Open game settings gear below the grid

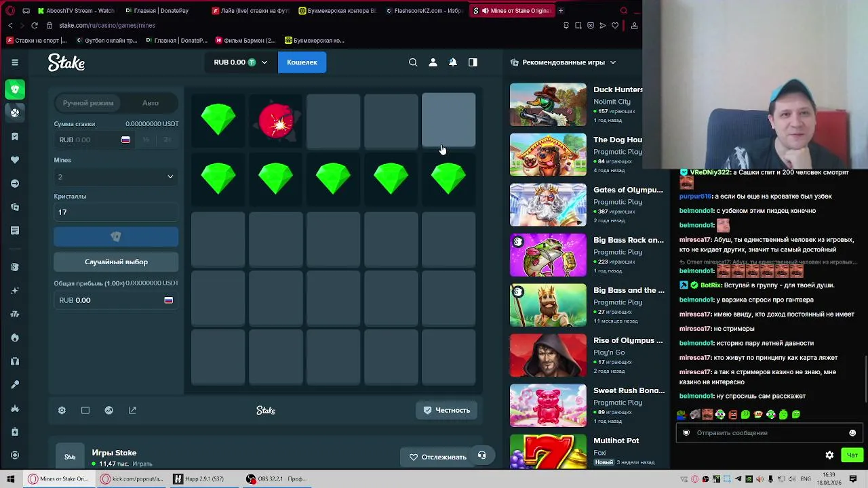[x=62, y=410]
